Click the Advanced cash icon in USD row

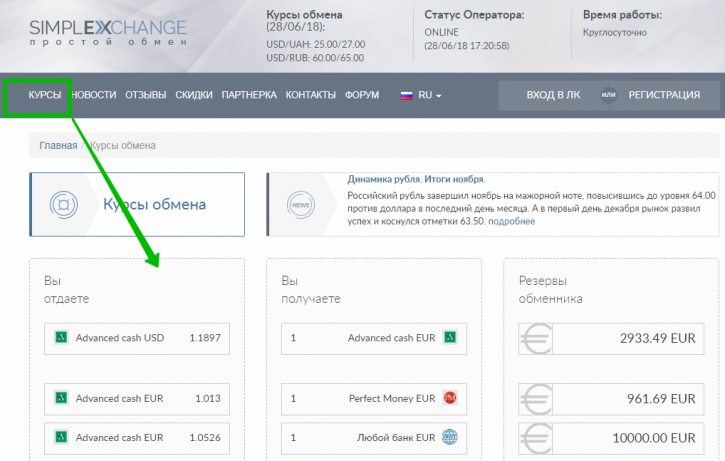click(61, 337)
